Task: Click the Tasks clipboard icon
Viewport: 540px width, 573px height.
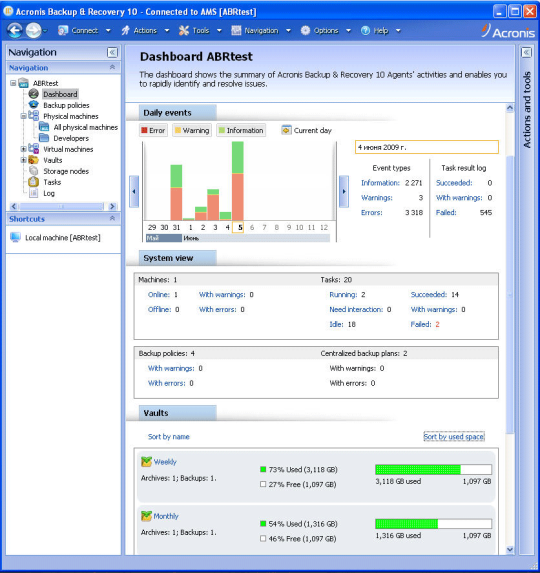Action: [34, 182]
